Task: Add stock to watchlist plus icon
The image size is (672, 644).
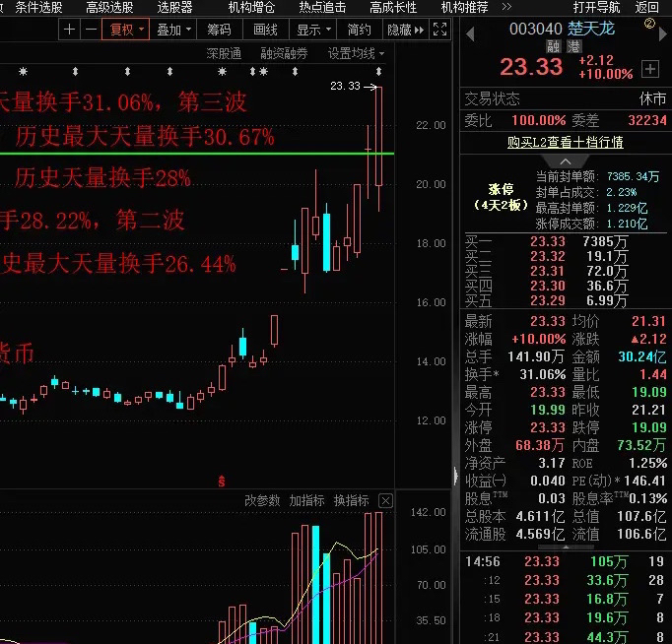Action: 650,69
